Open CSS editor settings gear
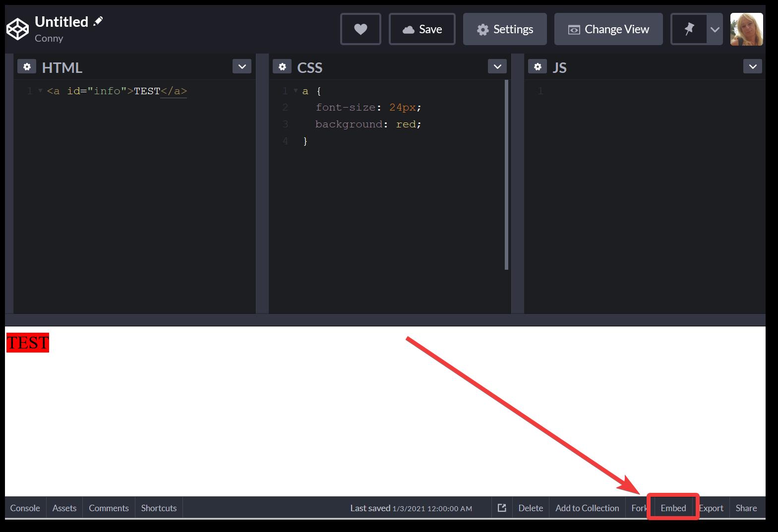 tap(282, 66)
